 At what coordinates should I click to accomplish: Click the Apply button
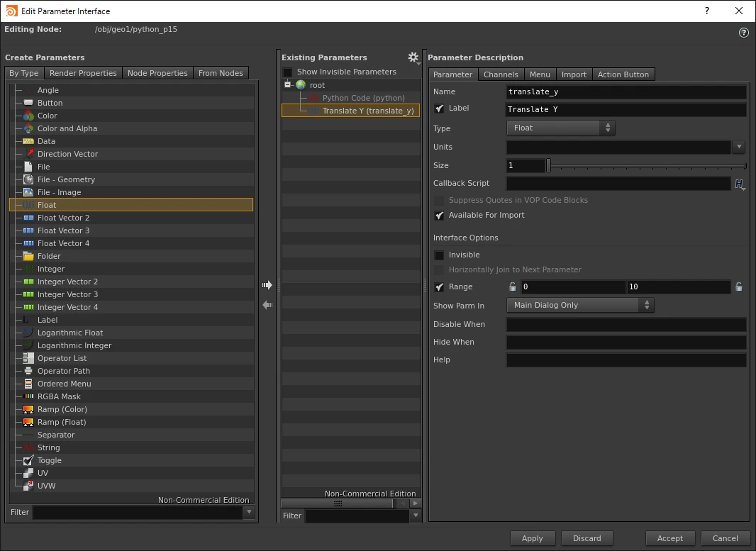(x=533, y=538)
